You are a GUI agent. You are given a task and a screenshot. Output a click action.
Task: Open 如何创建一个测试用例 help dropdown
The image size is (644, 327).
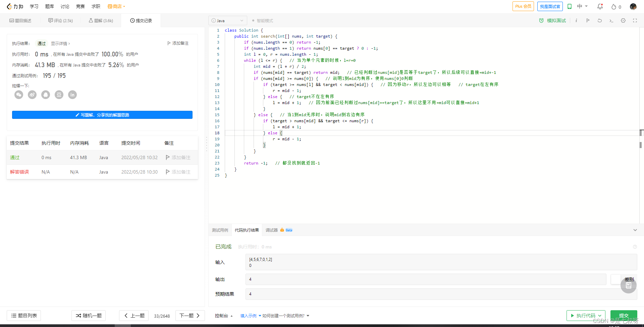[x=286, y=316]
